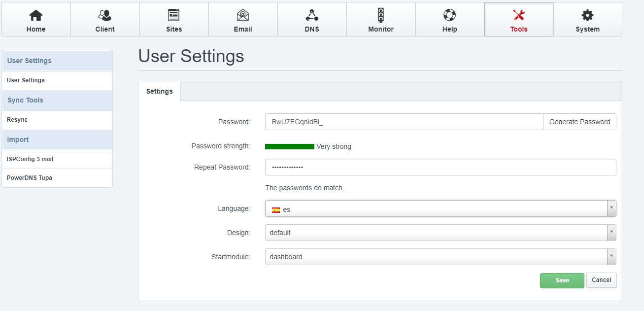644x311 pixels.
Task: Focus the Repeat Password field
Action: (x=441, y=167)
